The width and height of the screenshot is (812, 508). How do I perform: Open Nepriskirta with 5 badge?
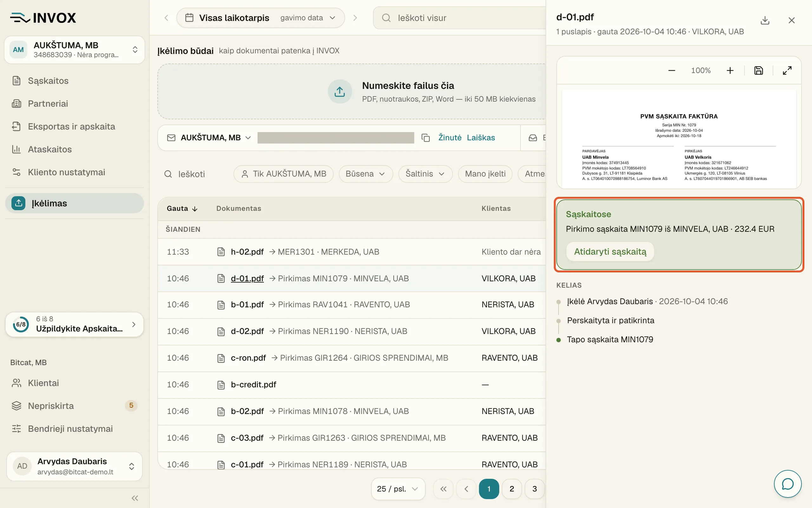click(x=75, y=406)
